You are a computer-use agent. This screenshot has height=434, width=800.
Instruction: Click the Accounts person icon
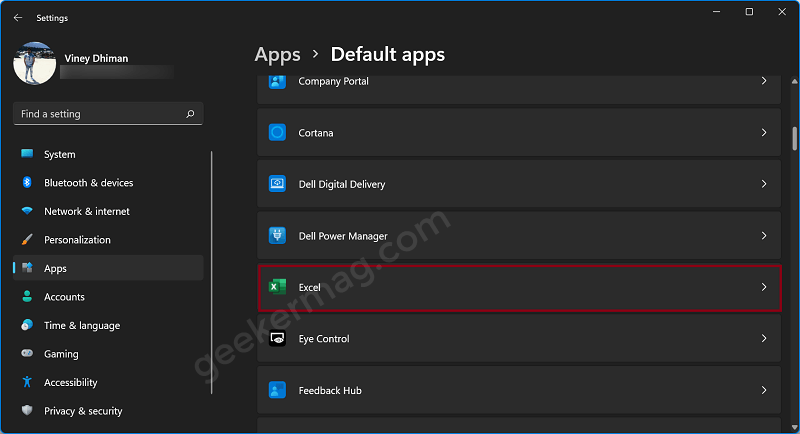pos(27,296)
